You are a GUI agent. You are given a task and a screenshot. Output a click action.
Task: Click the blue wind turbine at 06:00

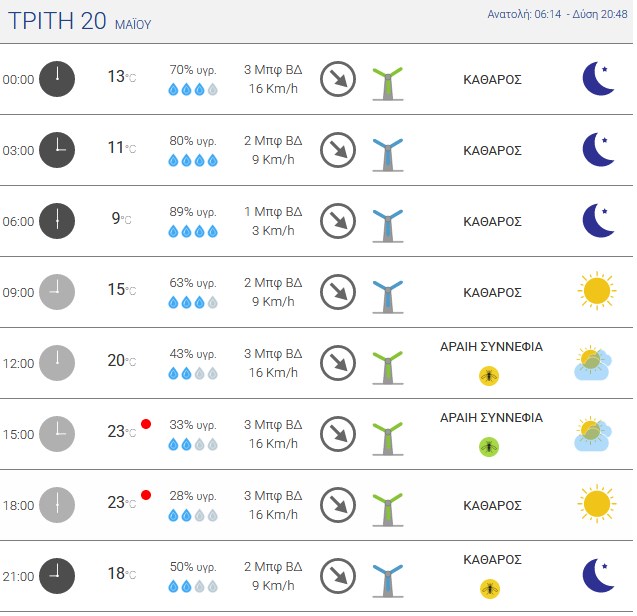coord(388,226)
